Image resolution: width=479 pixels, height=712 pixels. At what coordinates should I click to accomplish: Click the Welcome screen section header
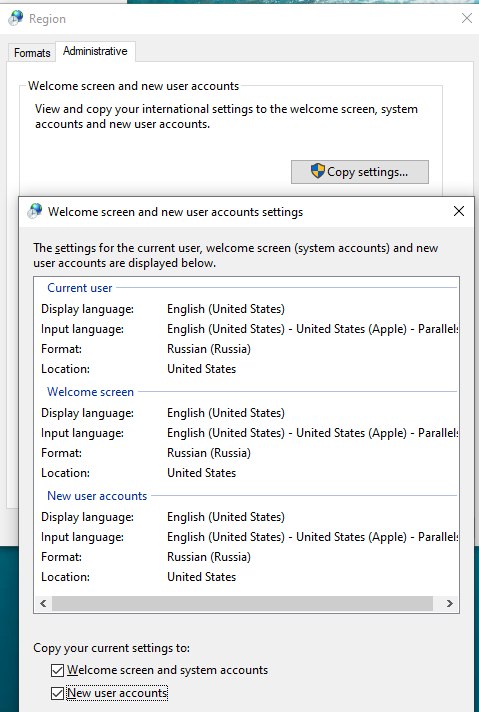tap(90, 392)
